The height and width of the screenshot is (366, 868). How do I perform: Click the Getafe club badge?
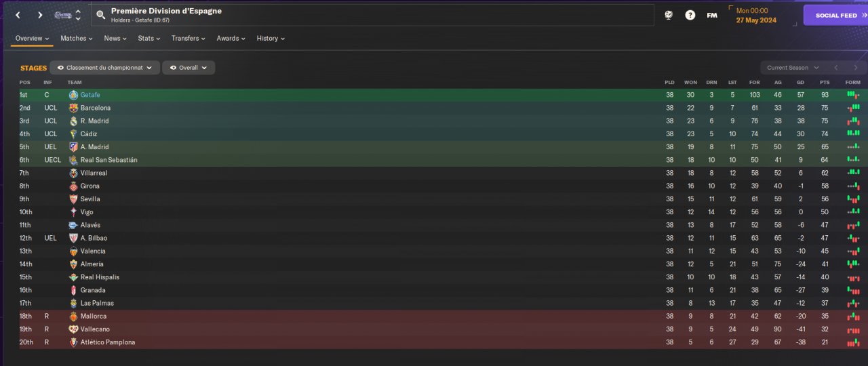click(x=73, y=95)
